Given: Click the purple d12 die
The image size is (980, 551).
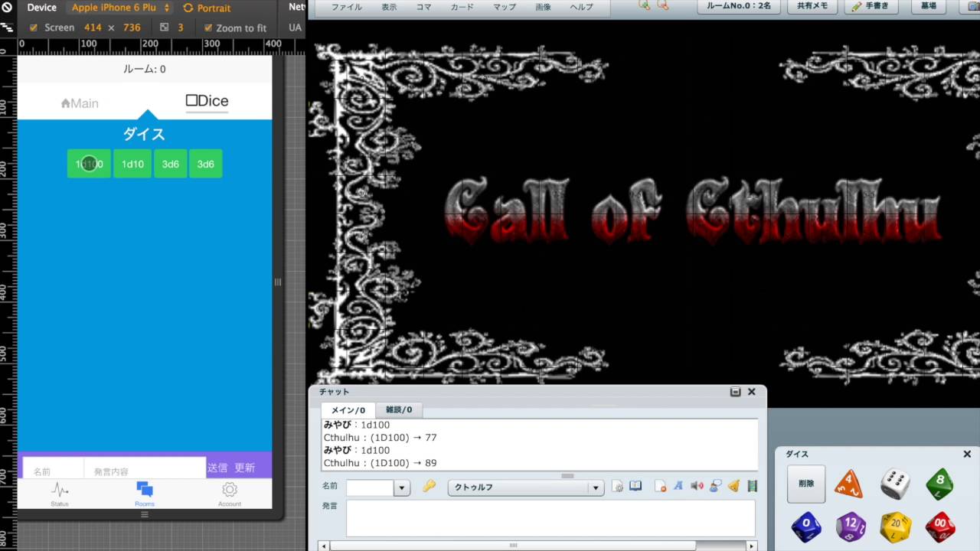Looking at the screenshot, I should tap(850, 527).
